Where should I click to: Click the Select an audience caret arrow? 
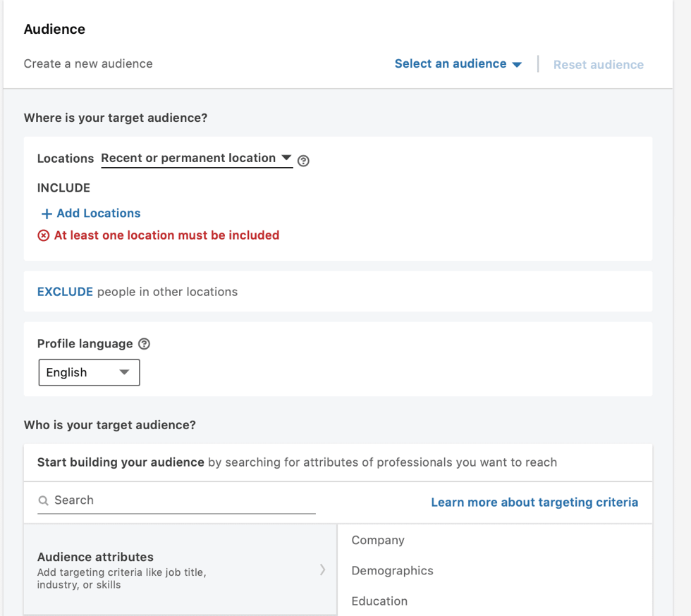point(517,64)
